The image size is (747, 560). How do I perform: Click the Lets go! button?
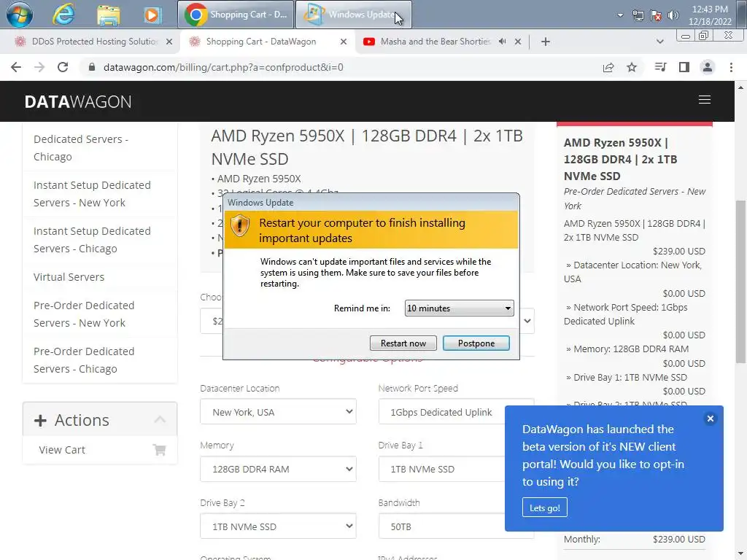tap(544, 507)
